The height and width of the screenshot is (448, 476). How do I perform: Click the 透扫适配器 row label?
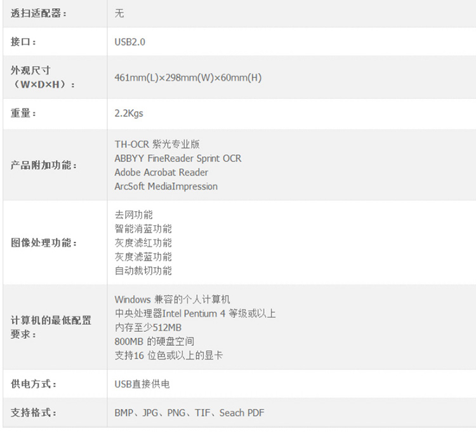click(38, 13)
